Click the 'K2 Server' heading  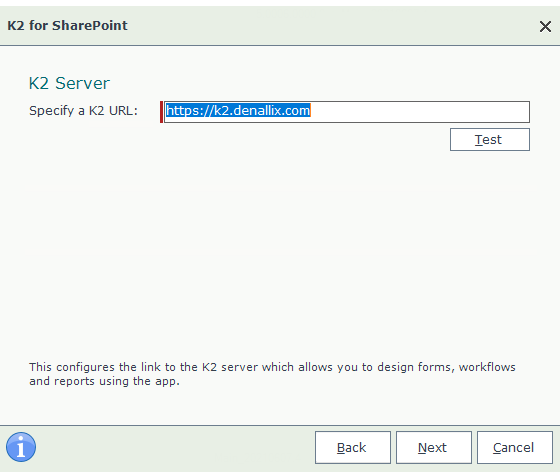click(69, 83)
